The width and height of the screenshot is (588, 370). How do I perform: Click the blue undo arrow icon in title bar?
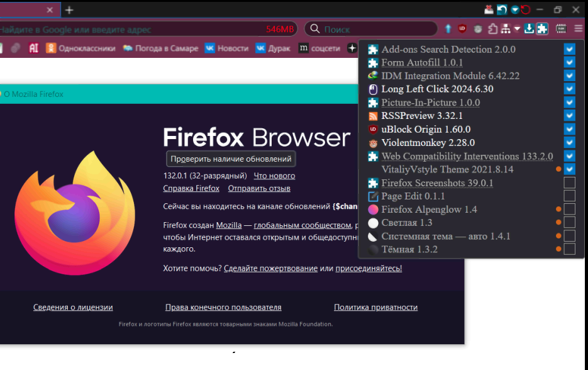coord(502,10)
